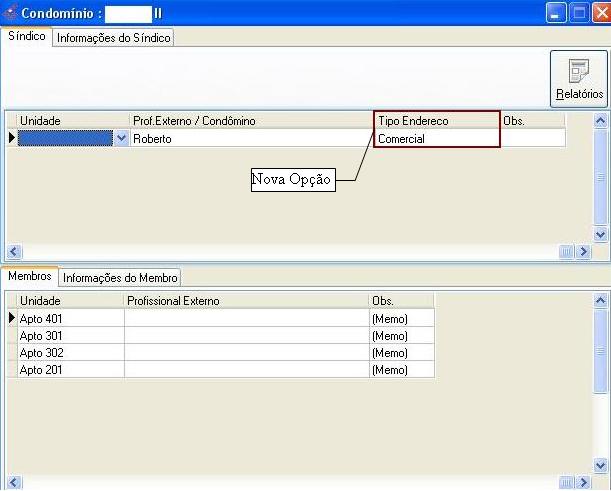Image resolution: width=611 pixels, height=491 pixels.
Task: Choose the Apto 302 unit cell
Action: [x=70, y=353]
